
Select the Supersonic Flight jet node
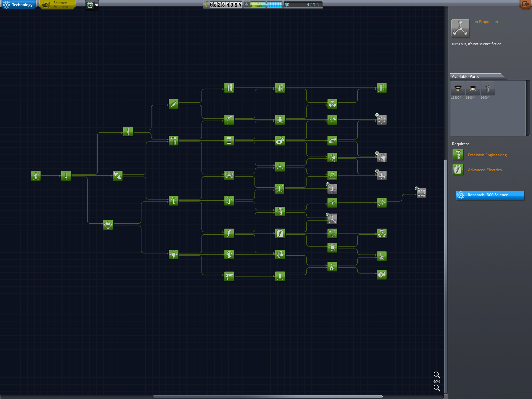coord(280,167)
